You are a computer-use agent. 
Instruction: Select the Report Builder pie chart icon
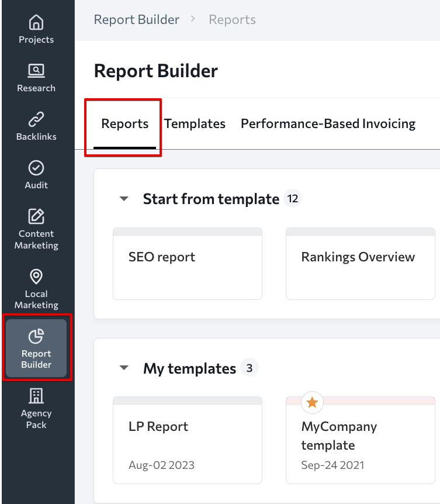pos(36,336)
